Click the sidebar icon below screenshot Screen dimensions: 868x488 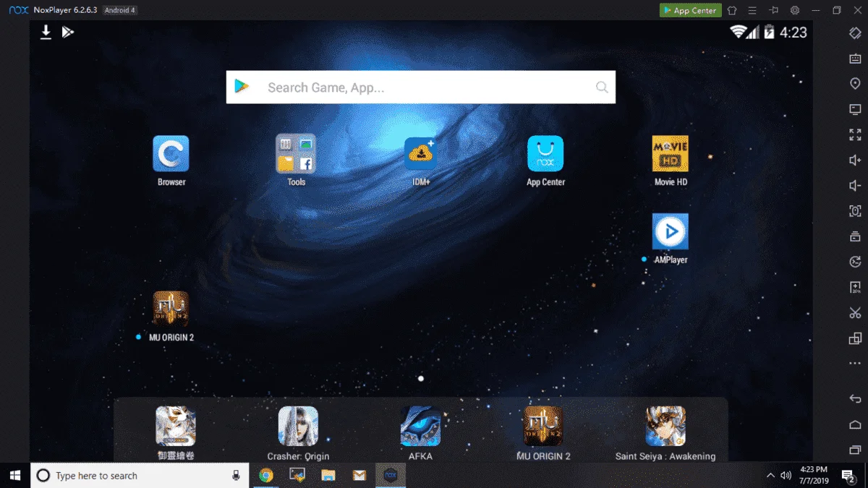[855, 236]
